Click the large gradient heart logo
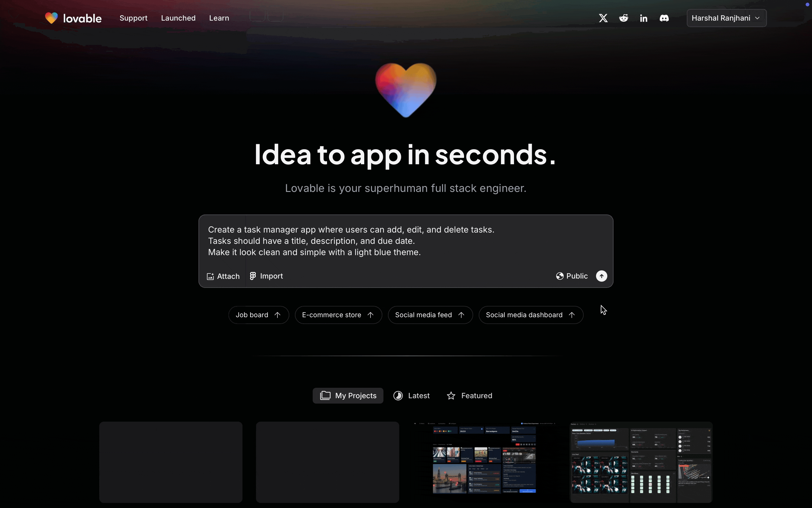The image size is (812, 508). coord(406,90)
